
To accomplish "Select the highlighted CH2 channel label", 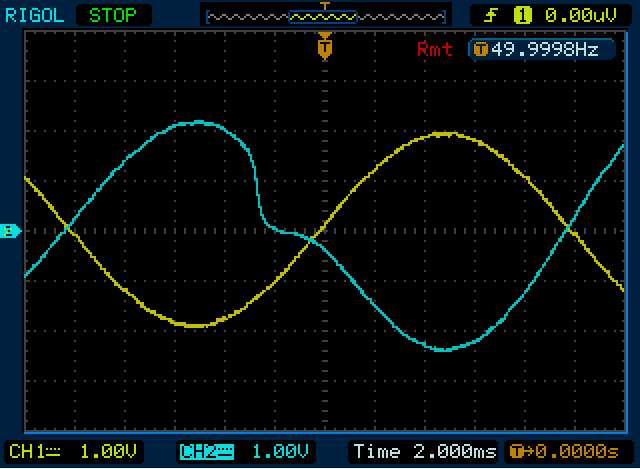I will [207, 452].
